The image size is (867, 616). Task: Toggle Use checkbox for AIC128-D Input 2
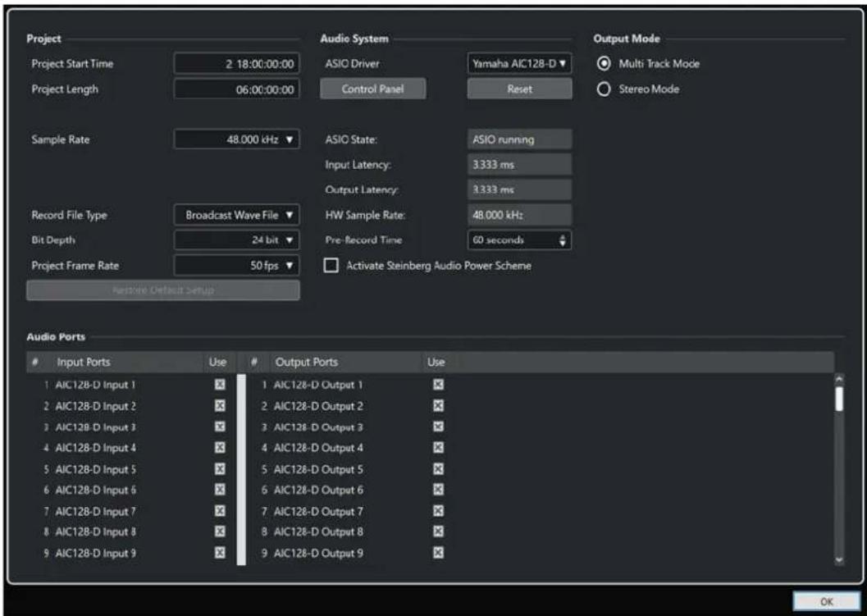220,406
